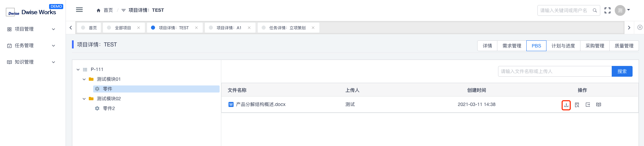Download 产品分解结构概述.docx via the download icon
This screenshot has width=644, height=146.
point(566,105)
